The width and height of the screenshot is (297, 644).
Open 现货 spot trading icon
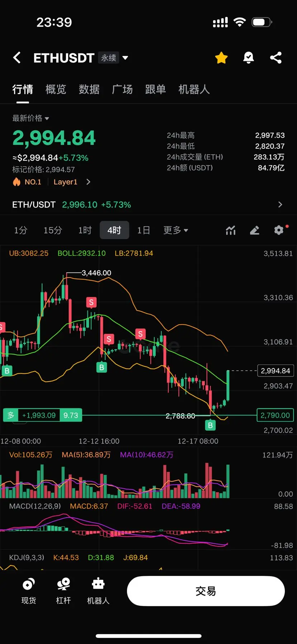click(x=29, y=591)
